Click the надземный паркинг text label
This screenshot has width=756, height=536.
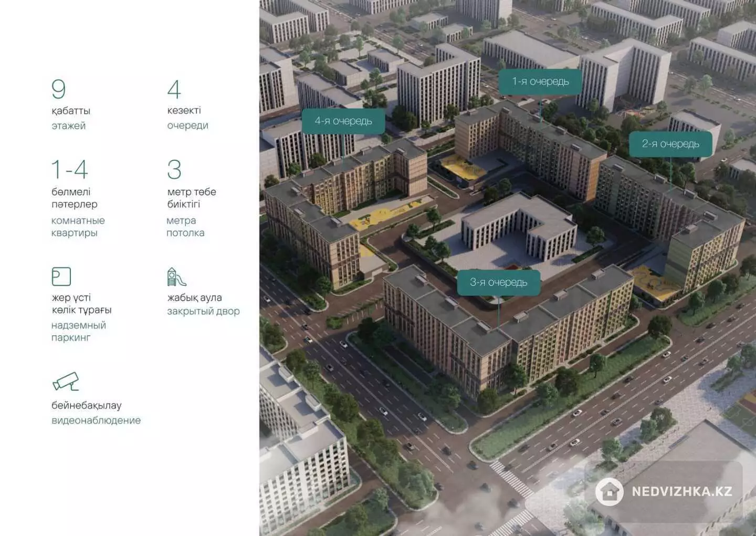[78, 332]
